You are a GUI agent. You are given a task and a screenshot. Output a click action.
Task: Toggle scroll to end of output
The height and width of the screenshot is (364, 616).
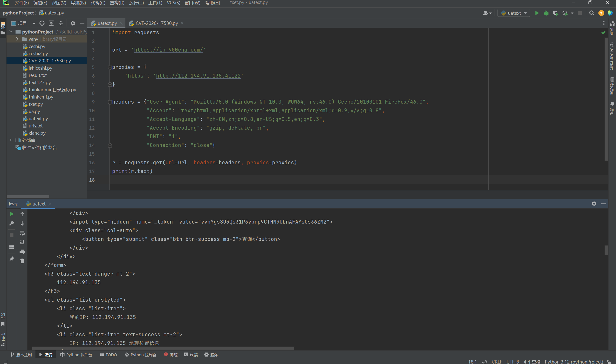22,242
